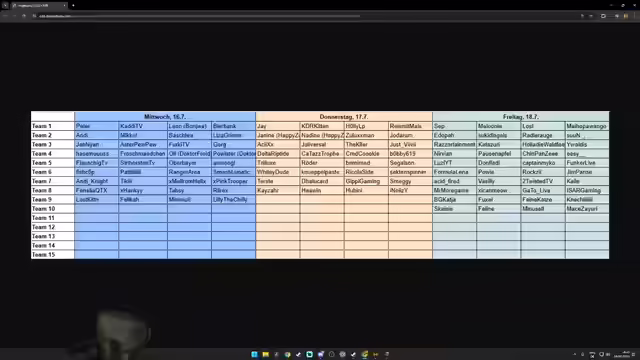Viewport: 640px width, 360px height.
Task: Click the 'CmdCoookie' cell
Action: [366, 153]
